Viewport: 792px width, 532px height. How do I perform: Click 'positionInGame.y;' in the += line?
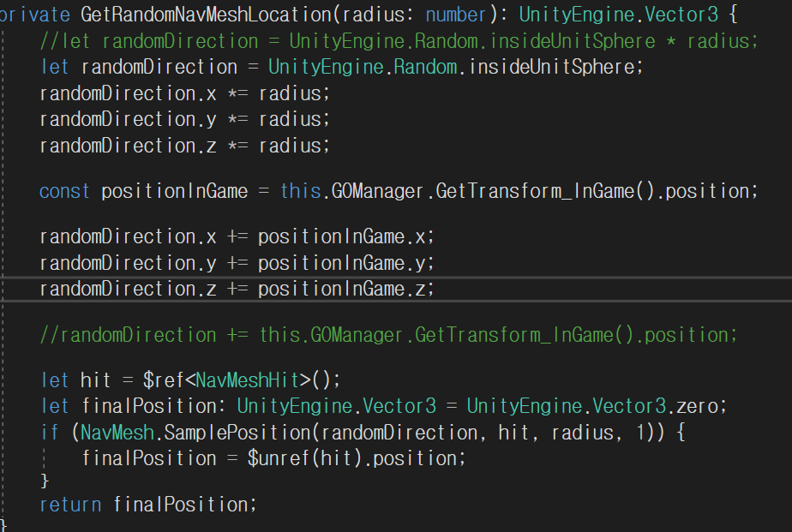[x=346, y=263]
